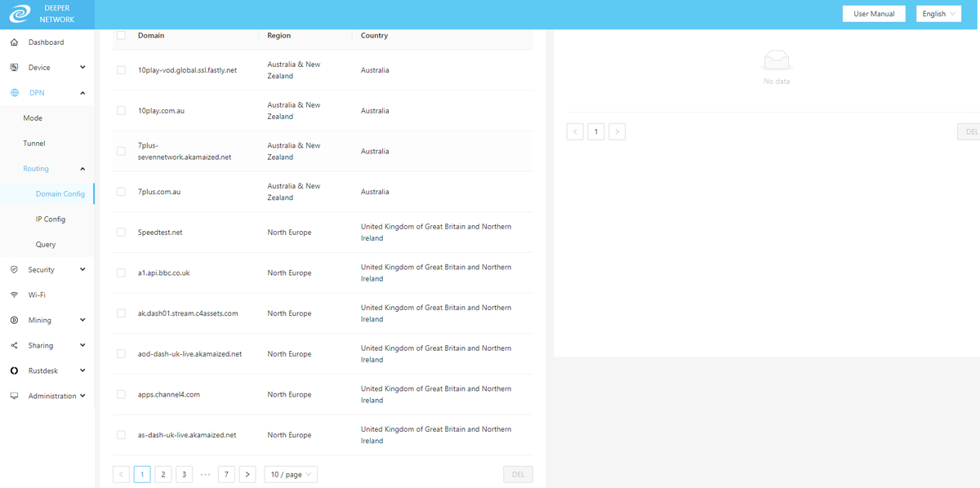
Task: Click the Speedtest.net domain text
Action: (x=160, y=233)
